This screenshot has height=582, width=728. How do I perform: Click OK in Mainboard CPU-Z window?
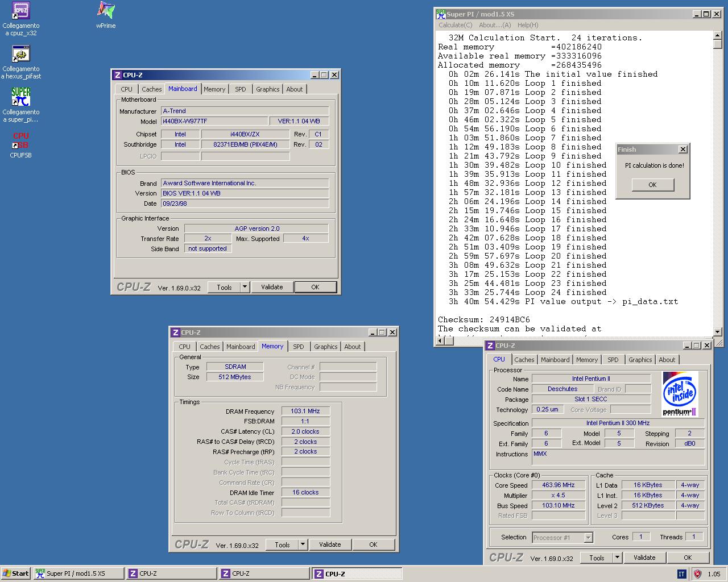(x=316, y=287)
